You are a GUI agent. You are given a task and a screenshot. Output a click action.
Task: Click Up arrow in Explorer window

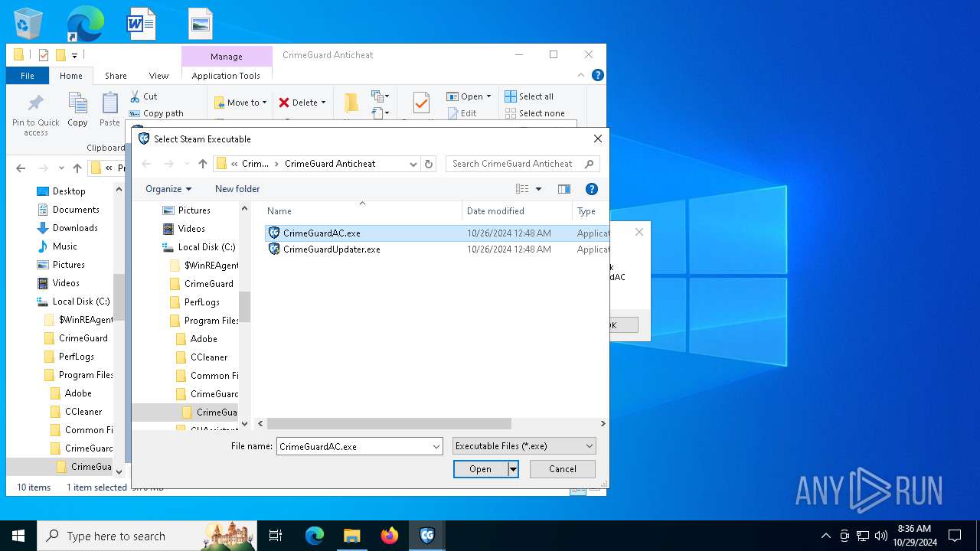click(x=77, y=168)
